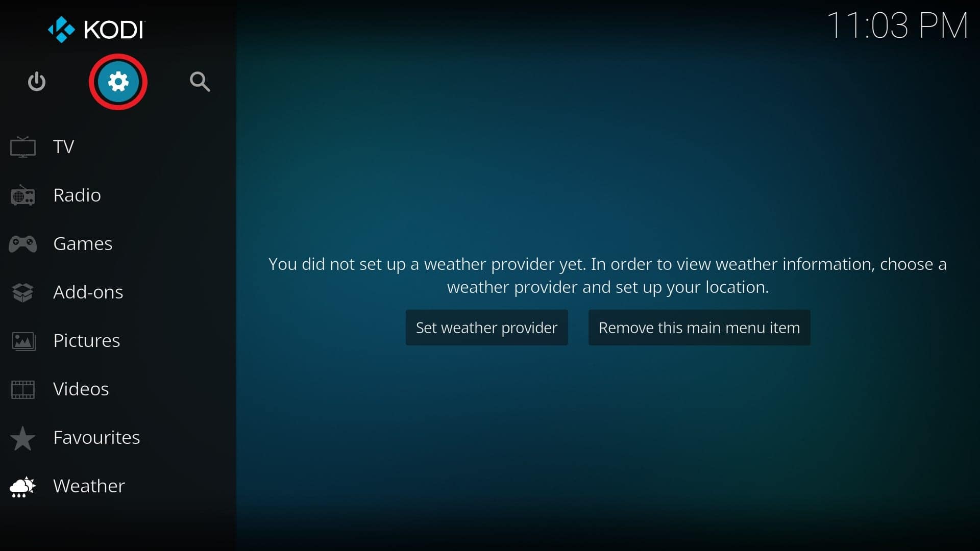Expand the Weather menu entry
The height and width of the screenshot is (551, 980).
89,485
